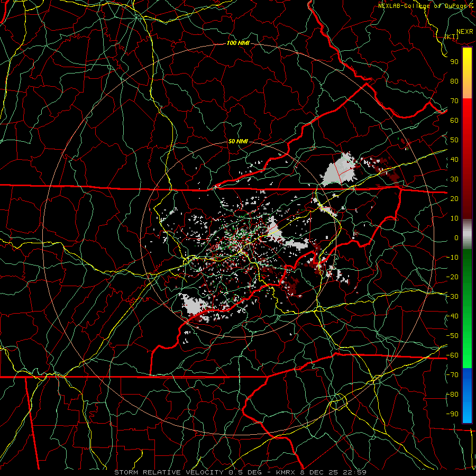Click the scale value "-80"
The height and width of the screenshot is (476, 476).
pyautogui.click(x=452, y=395)
